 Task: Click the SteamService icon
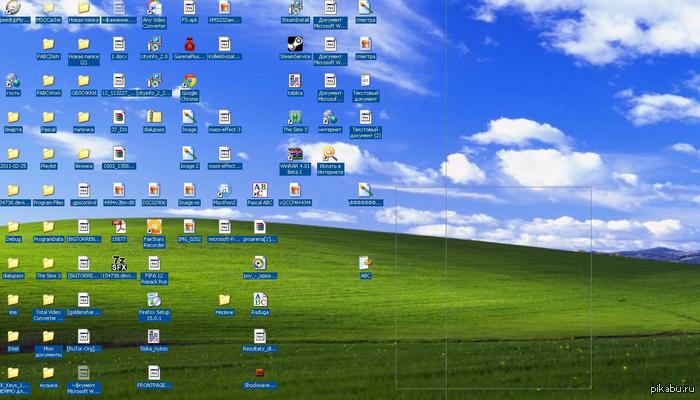296,45
